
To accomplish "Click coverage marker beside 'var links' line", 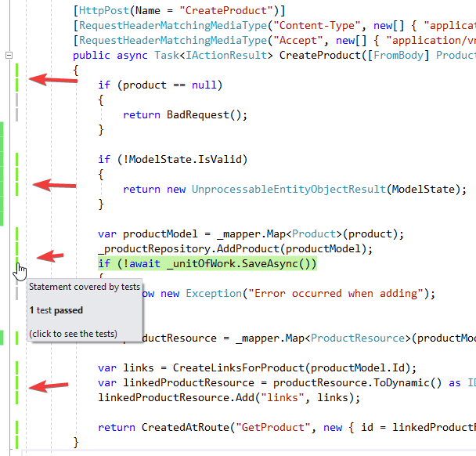I will coord(17,368).
